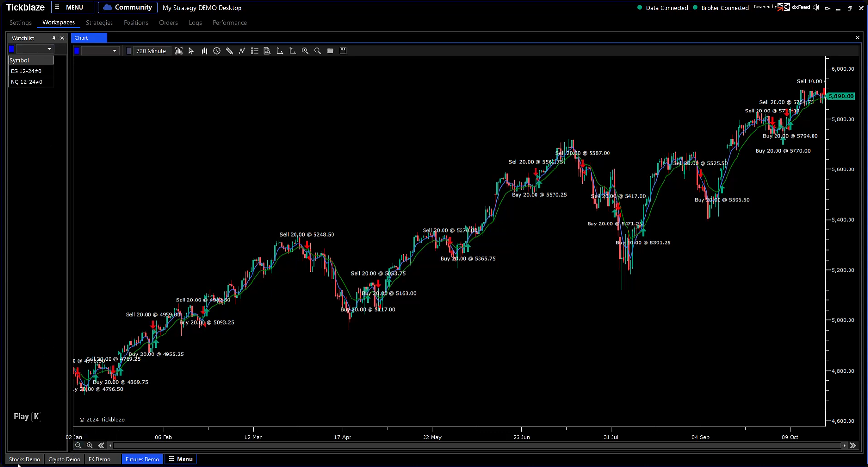The image size is (868, 467).
Task: Toggle the Watchlist panel pin
Action: pos(54,38)
